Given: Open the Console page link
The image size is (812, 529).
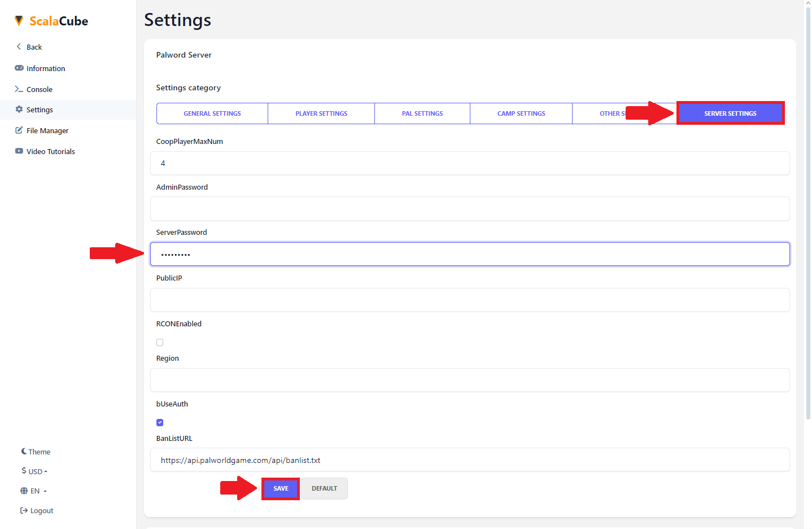Looking at the screenshot, I should [x=40, y=89].
